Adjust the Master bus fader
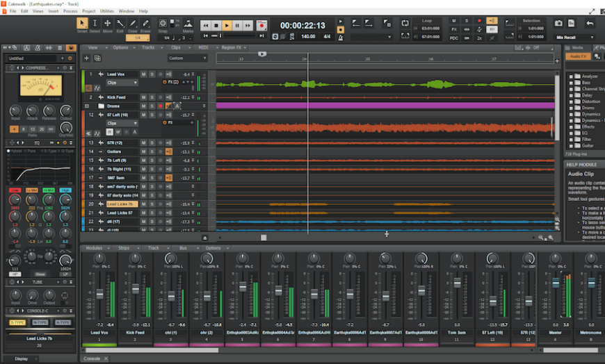Image resolution: width=605 pixels, height=364 pixels. coord(556,283)
